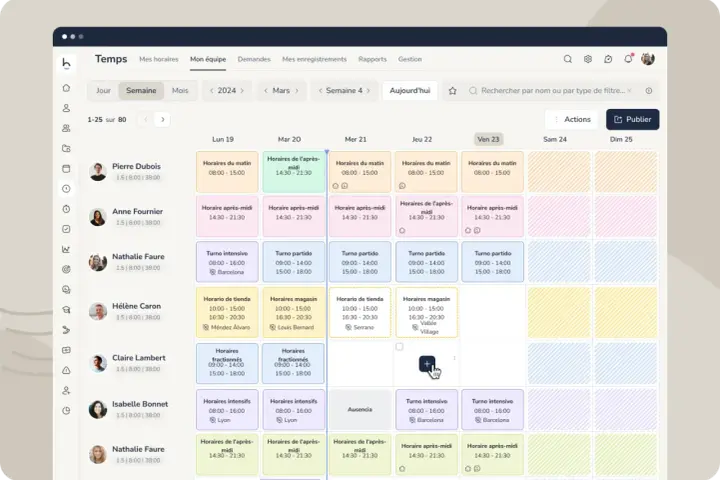Go to next page of employees

click(x=163, y=119)
